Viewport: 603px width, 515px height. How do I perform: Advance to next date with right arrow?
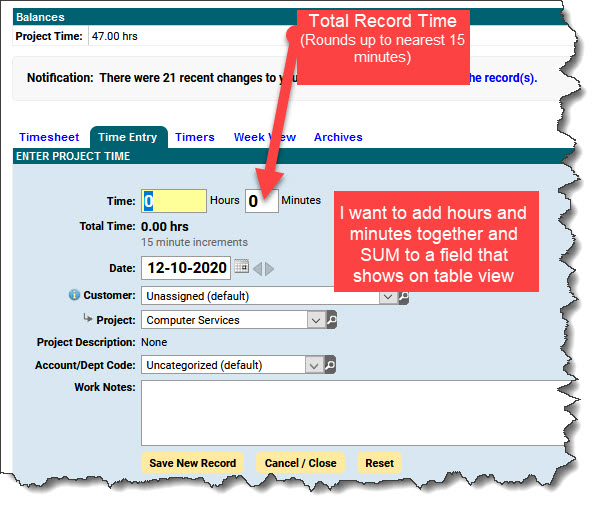(x=270, y=269)
